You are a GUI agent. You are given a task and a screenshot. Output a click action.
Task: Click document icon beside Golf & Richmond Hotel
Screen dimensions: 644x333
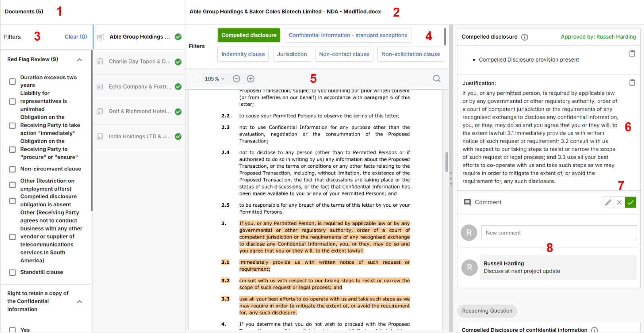point(99,112)
